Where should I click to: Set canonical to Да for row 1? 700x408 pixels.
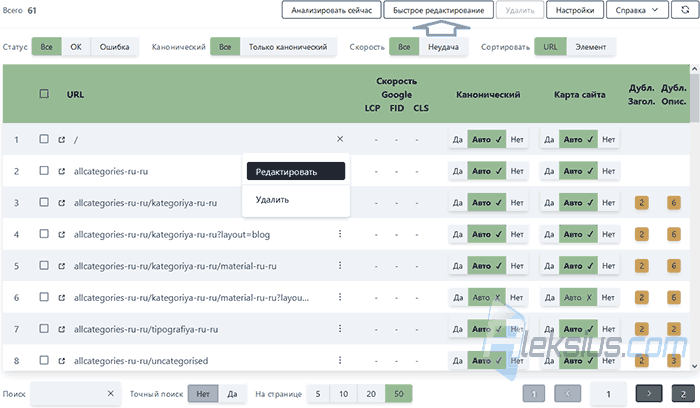[458, 140]
